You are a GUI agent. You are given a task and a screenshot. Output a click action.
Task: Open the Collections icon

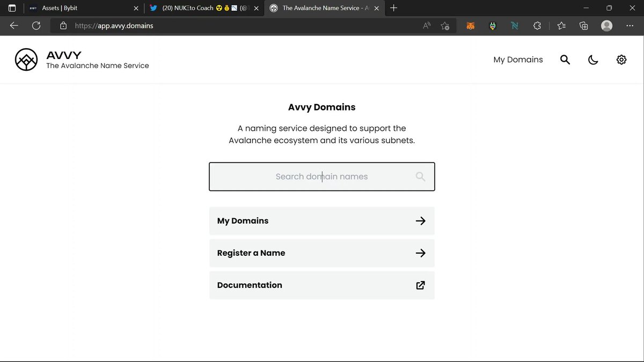584,26
